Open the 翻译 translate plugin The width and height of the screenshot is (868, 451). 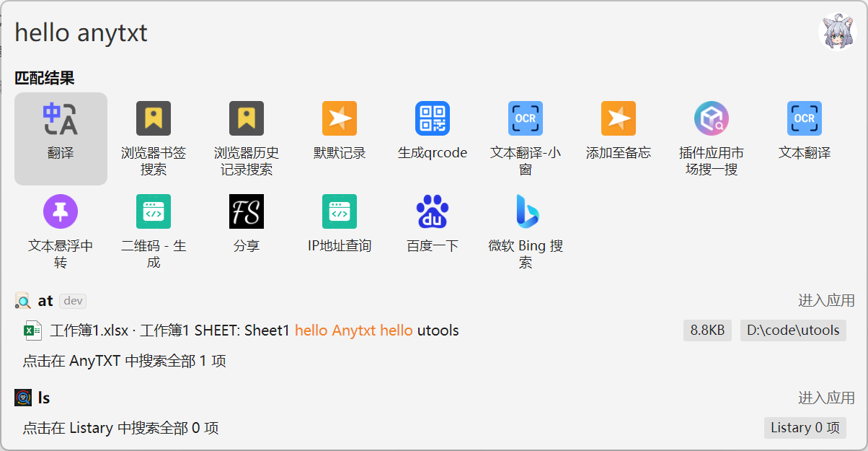pyautogui.click(x=61, y=138)
